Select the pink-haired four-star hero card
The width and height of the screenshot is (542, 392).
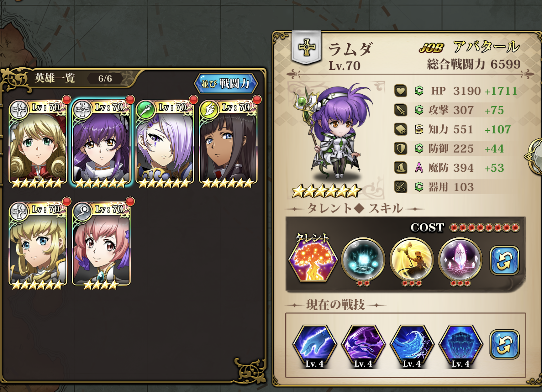pyautogui.click(x=102, y=244)
